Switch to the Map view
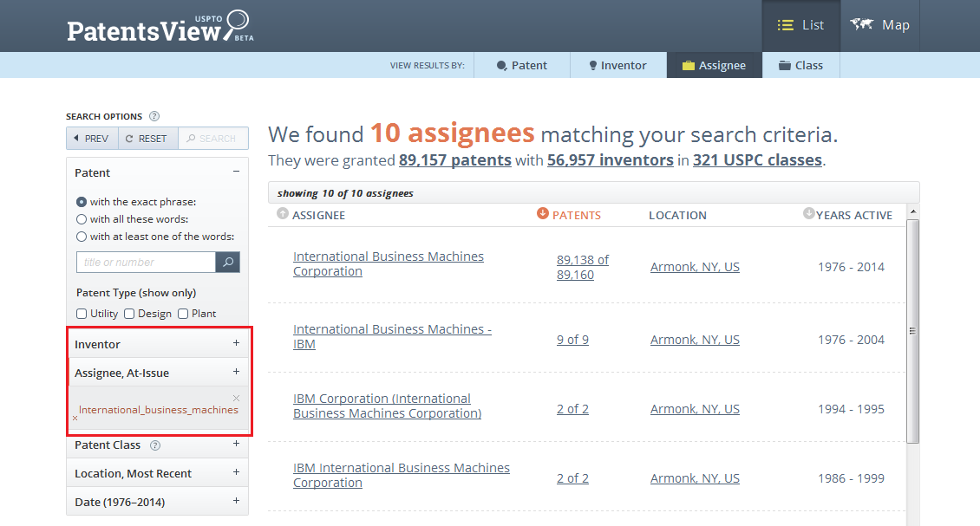980x526 pixels. [x=880, y=25]
